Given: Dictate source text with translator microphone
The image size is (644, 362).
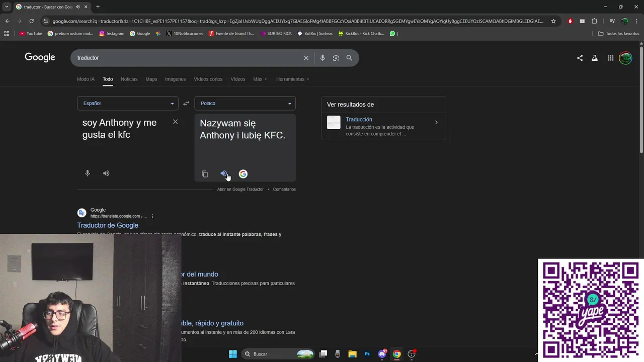Looking at the screenshot, I should point(88,173).
